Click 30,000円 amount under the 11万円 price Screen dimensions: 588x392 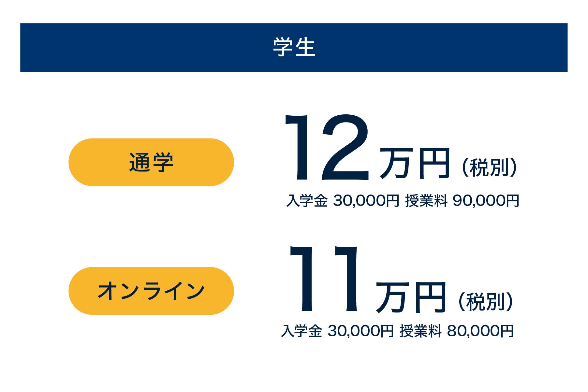[360, 331]
